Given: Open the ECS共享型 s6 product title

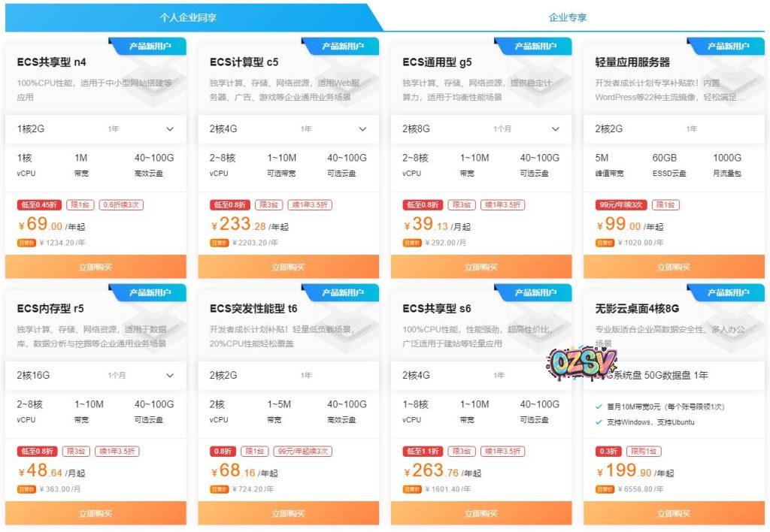Looking at the screenshot, I should point(437,308).
